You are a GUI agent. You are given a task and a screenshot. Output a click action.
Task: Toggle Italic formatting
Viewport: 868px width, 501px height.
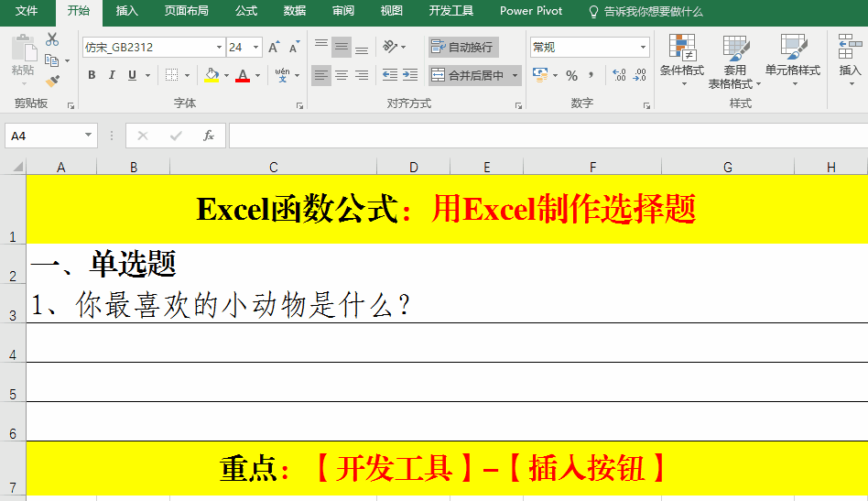112,75
